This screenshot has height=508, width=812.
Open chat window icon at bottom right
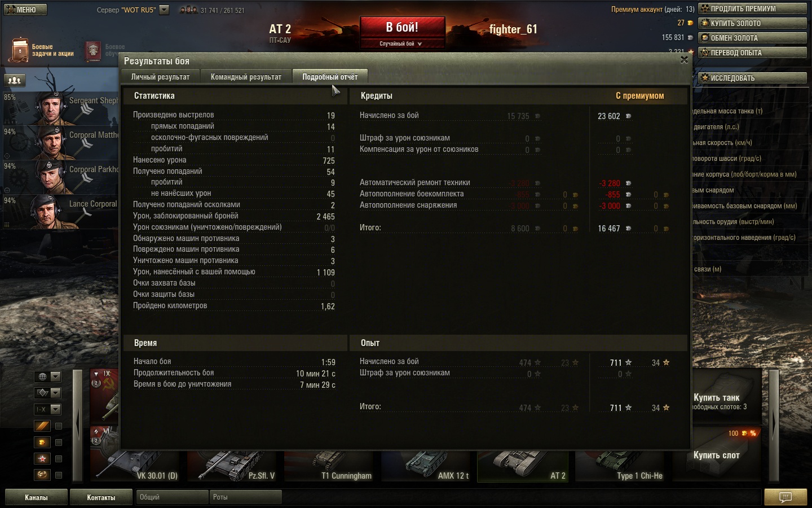pyautogui.click(x=785, y=497)
